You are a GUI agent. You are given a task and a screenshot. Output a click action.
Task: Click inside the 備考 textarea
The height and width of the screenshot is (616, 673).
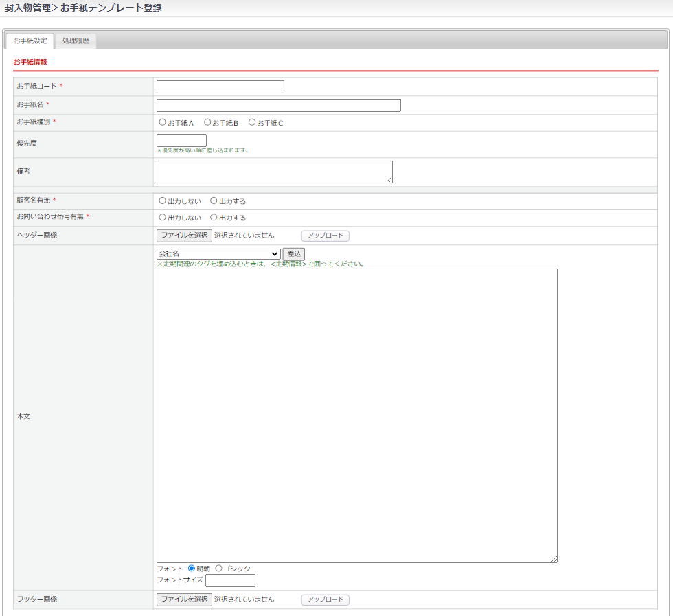[x=274, y=172]
